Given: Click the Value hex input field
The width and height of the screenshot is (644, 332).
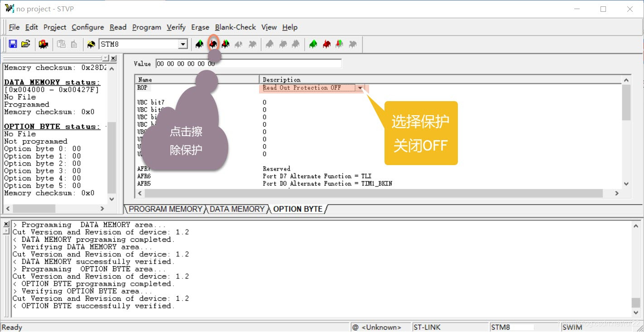Looking at the screenshot, I should 249,64.
